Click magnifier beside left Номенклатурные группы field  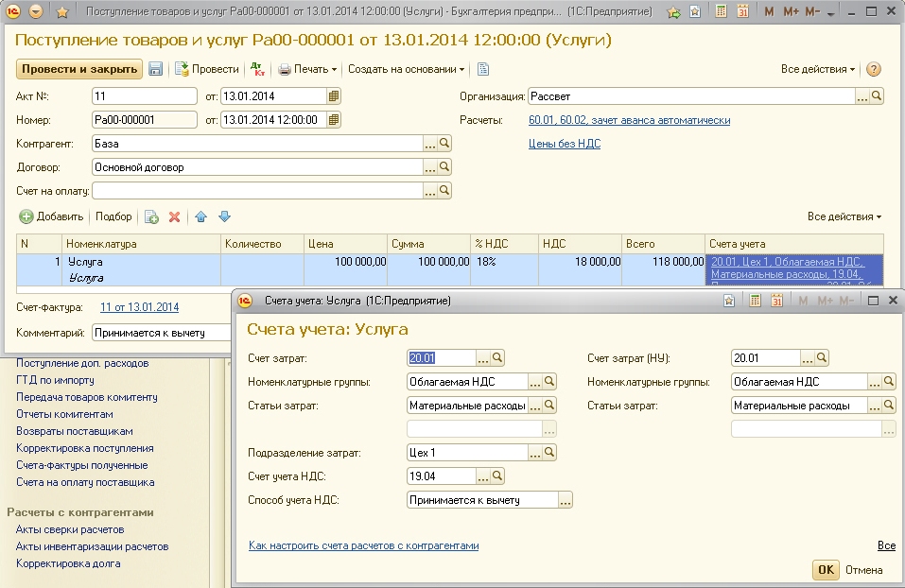pos(549,382)
